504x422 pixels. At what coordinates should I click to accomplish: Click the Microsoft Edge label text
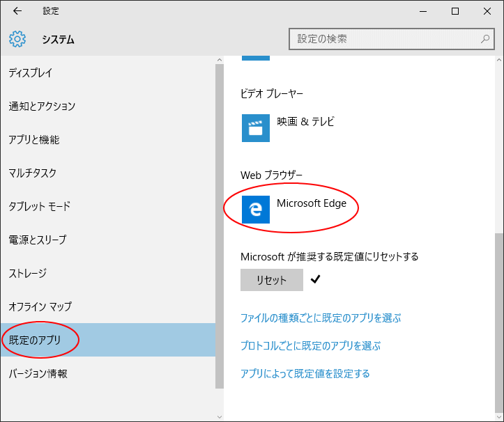[312, 203]
